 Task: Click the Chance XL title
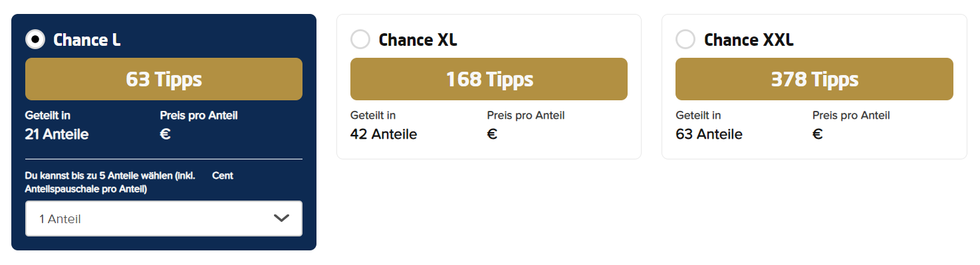[418, 40]
